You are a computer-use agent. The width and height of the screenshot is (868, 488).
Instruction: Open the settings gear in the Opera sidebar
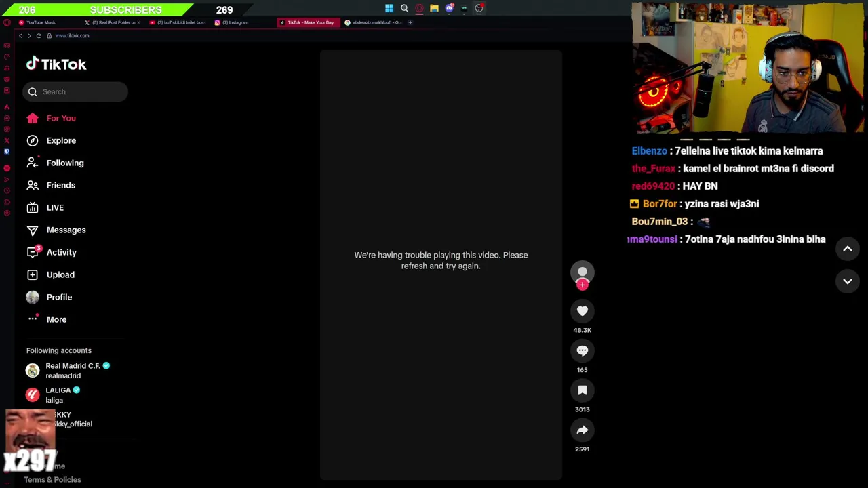point(7,213)
